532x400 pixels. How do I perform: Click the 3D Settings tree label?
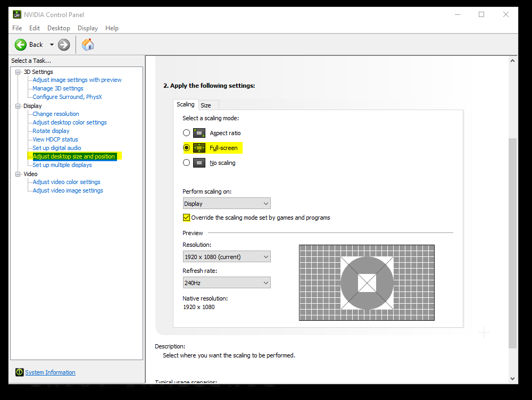click(38, 72)
